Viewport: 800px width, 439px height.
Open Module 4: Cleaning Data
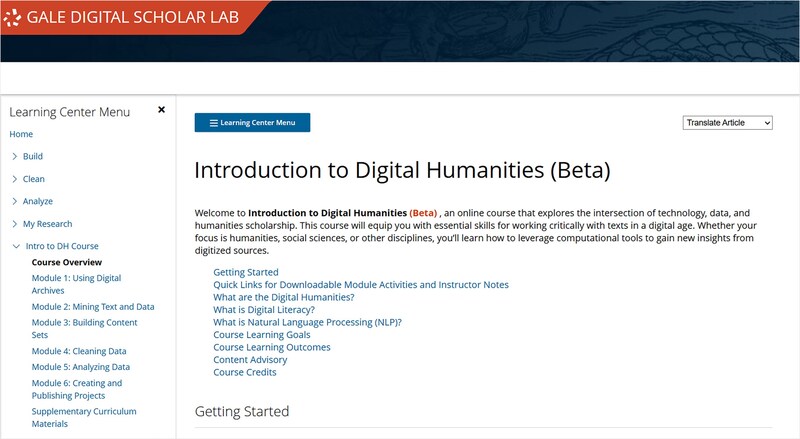(79, 351)
